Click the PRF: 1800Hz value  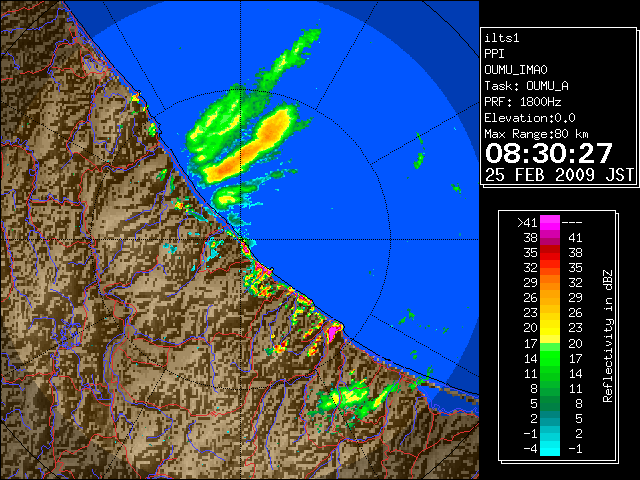click(x=522, y=102)
